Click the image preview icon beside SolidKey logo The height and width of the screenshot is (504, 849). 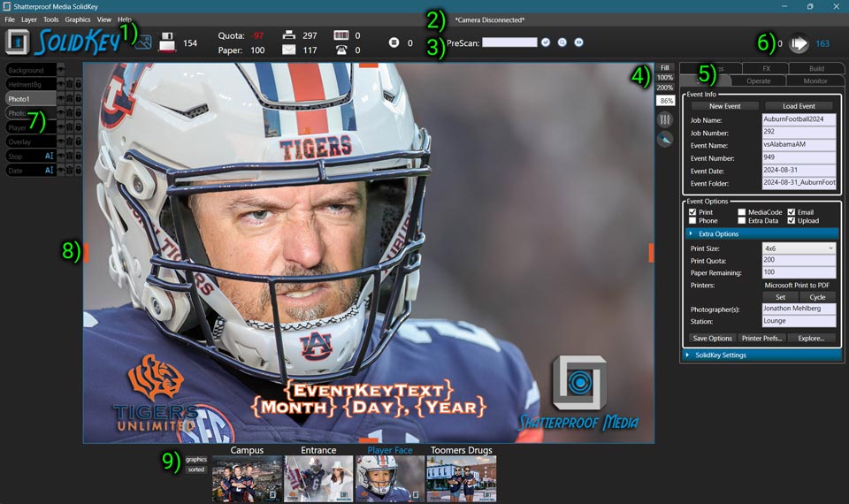pos(144,42)
